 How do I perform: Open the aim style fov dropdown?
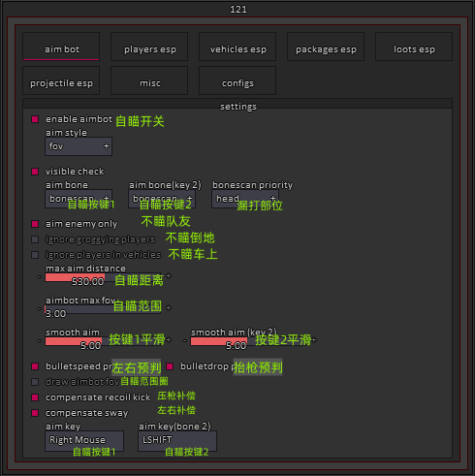(79, 146)
